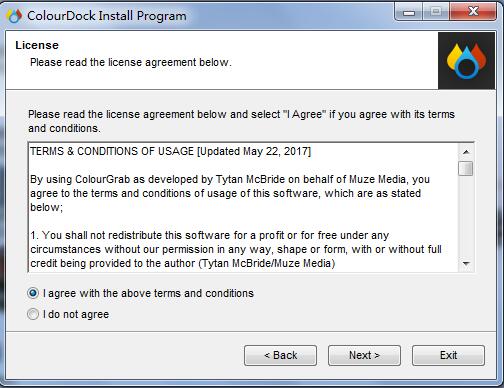Screen dimensions: 504x388
Task: Click the license scrollbar up arrow
Action: coord(466,152)
